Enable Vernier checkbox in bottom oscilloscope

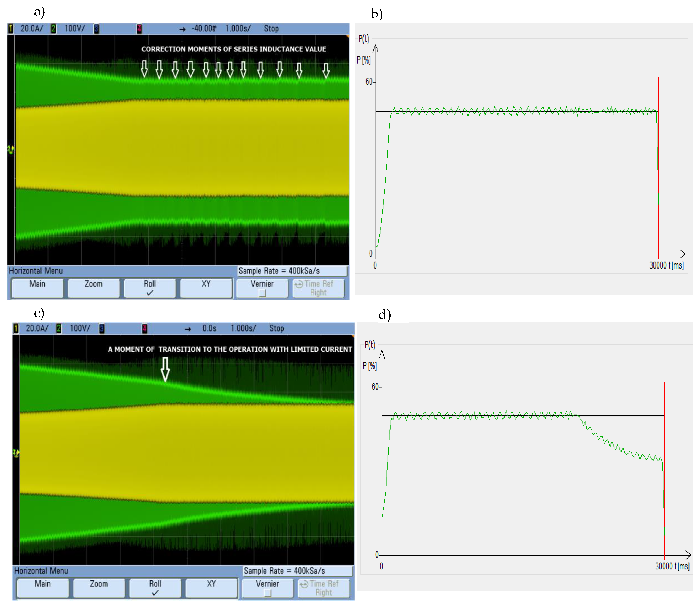(x=268, y=593)
